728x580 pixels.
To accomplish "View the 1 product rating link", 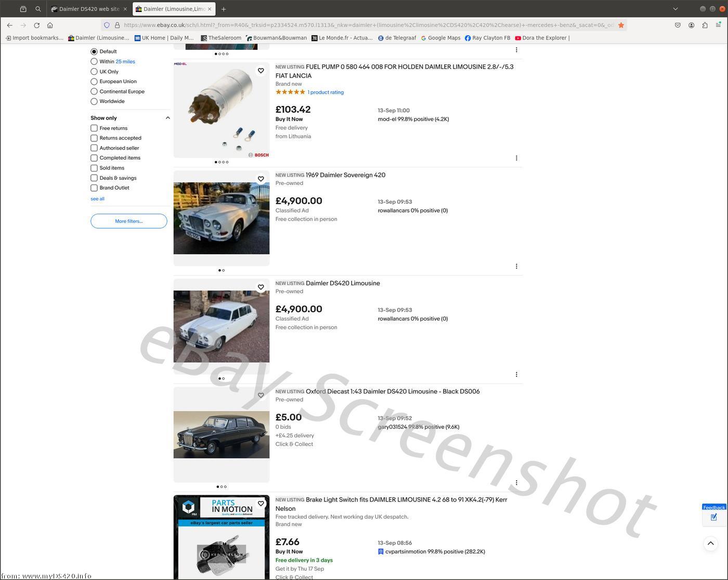I will [326, 93].
